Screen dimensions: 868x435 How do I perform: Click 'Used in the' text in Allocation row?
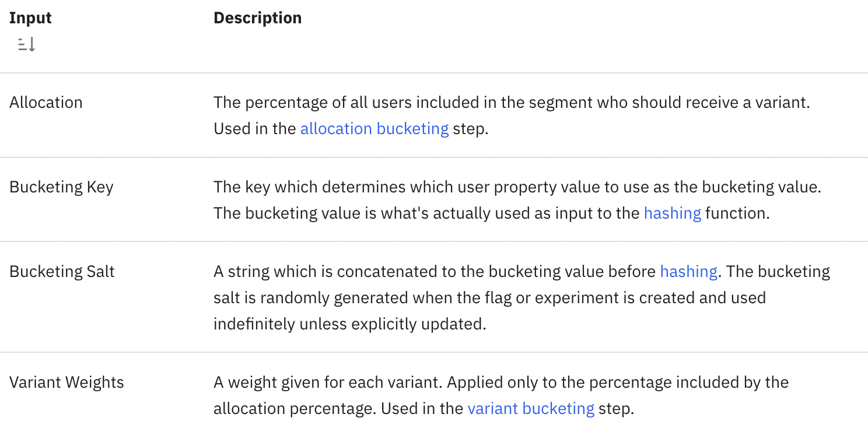(255, 128)
